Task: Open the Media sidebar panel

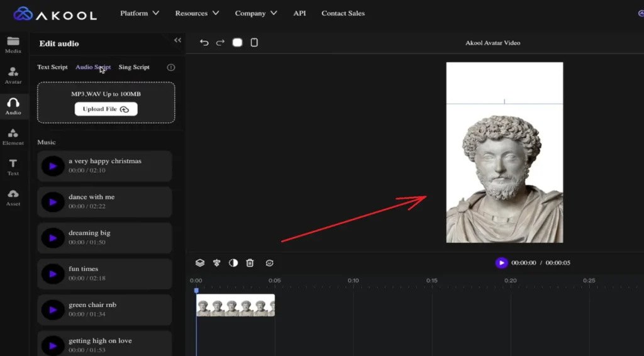Action: [x=13, y=45]
